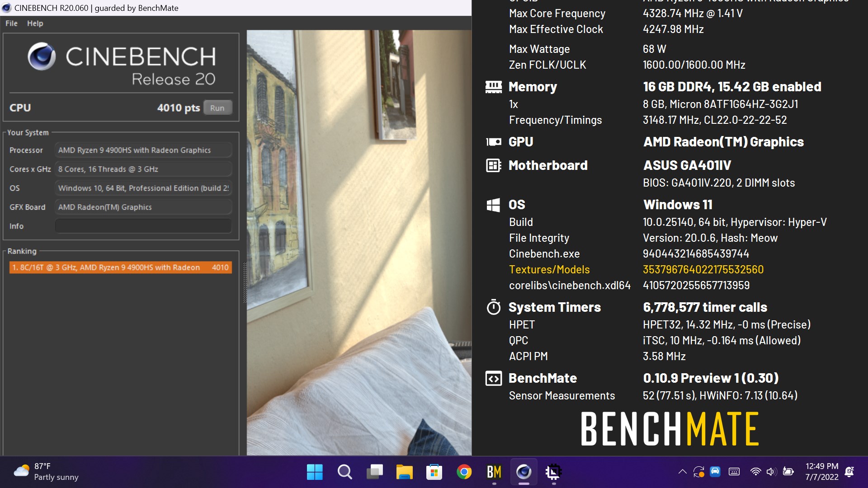Click the blue tray app icon

pos(715,472)
